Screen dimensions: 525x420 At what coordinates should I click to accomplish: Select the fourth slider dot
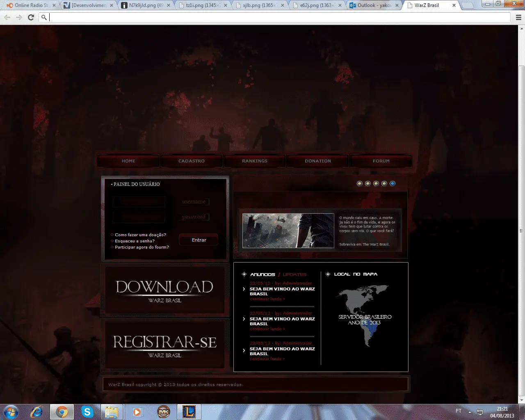tap(384, 183)
